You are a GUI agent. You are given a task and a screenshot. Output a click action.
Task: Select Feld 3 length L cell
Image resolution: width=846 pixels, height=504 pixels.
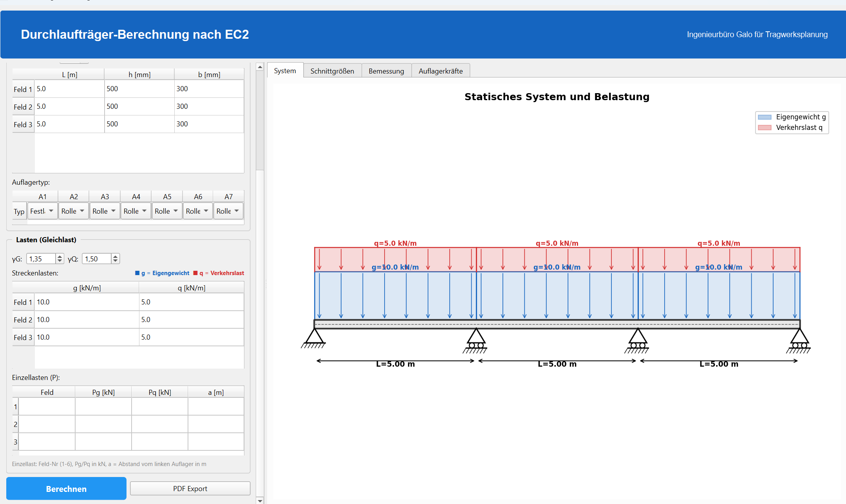coord(69,124)
